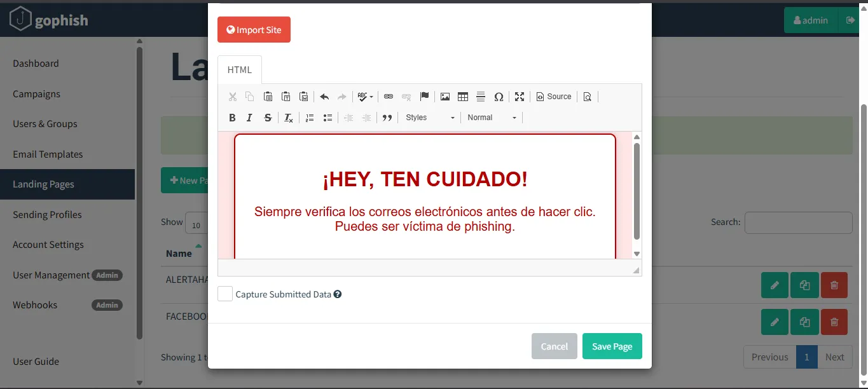The image size is (868, 389).
Task: Delete the FACEBOOK landing page
Action: 834,322
